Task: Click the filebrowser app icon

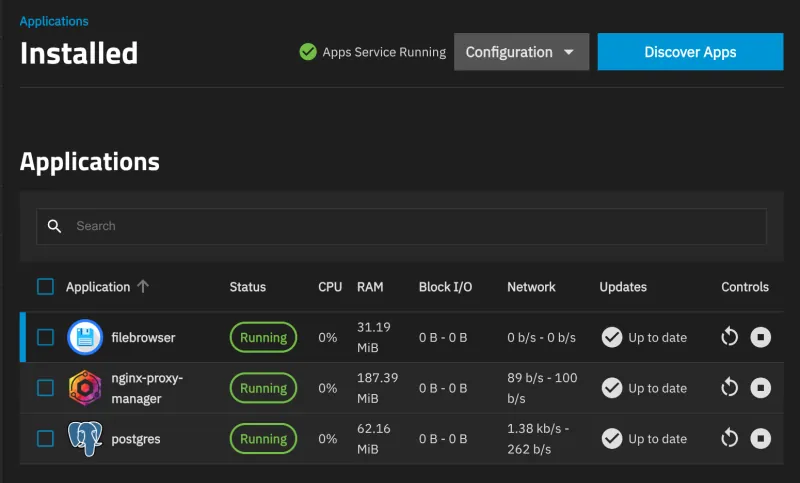Action: [x=85, y=337]
